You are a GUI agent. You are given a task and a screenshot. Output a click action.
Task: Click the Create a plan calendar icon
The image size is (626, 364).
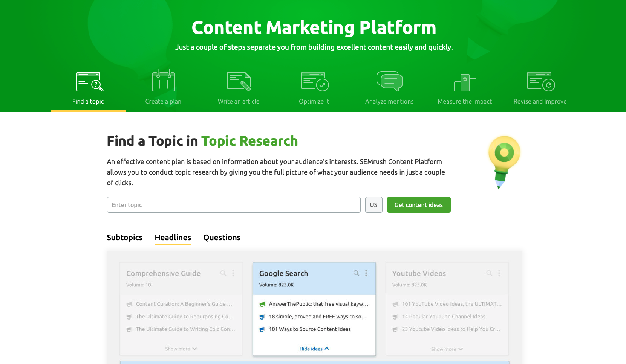click(x=164, y=80)
